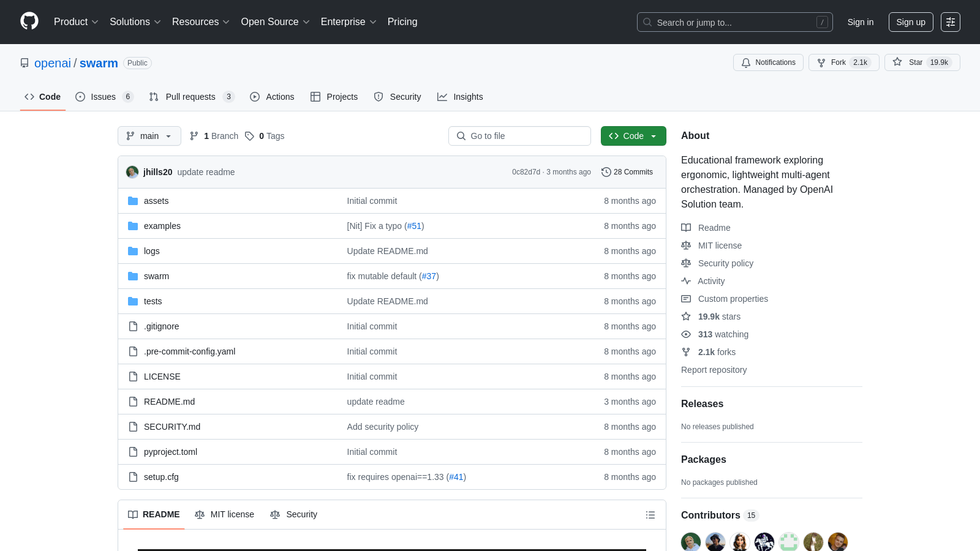Expand the Open Source menu
This screenshot has width=980, height=551.
tap(275, 22)
